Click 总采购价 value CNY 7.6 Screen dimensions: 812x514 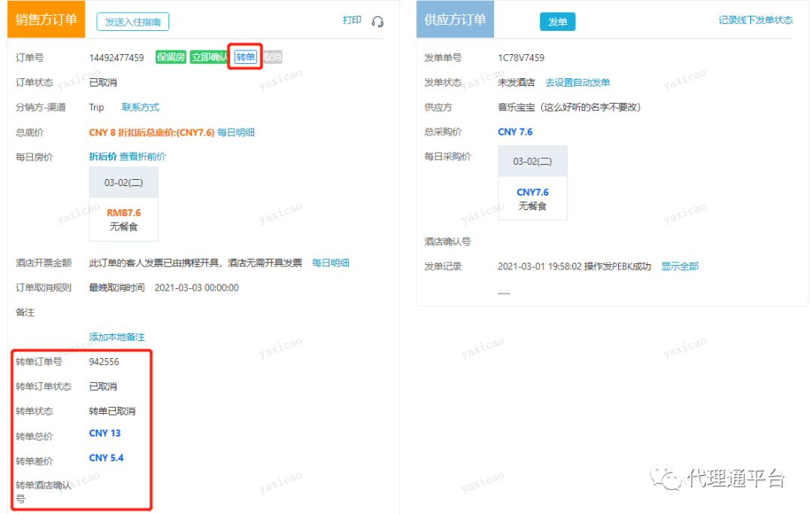(x=515, y=132)
